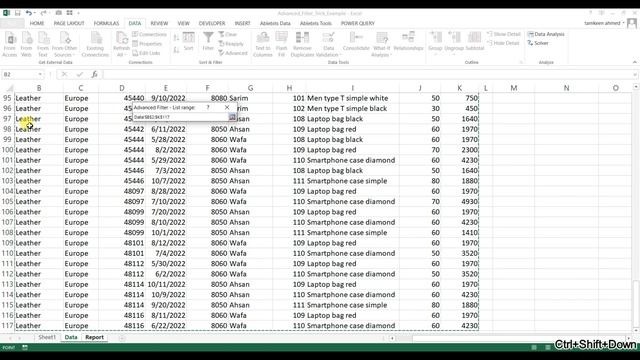Click Group outline icon
Image resolution: width=640 pixels, height=360 pixels.
(435, 42)
